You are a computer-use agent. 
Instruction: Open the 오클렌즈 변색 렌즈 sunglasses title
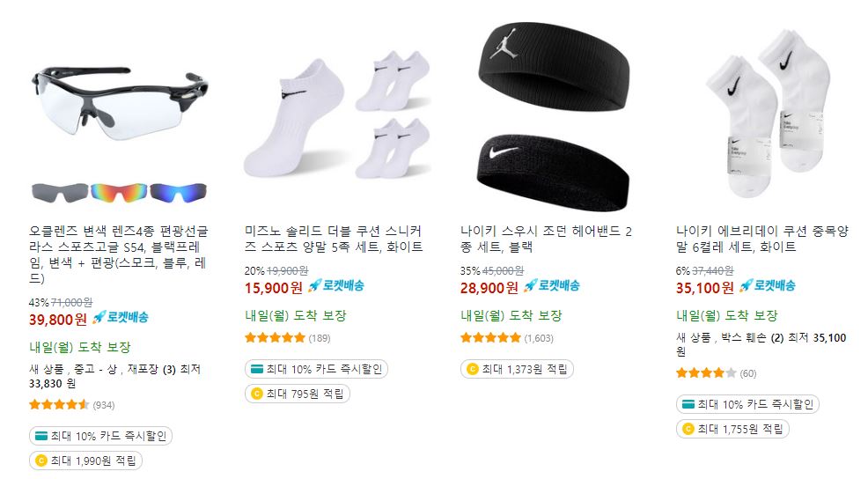coord(119,254)
